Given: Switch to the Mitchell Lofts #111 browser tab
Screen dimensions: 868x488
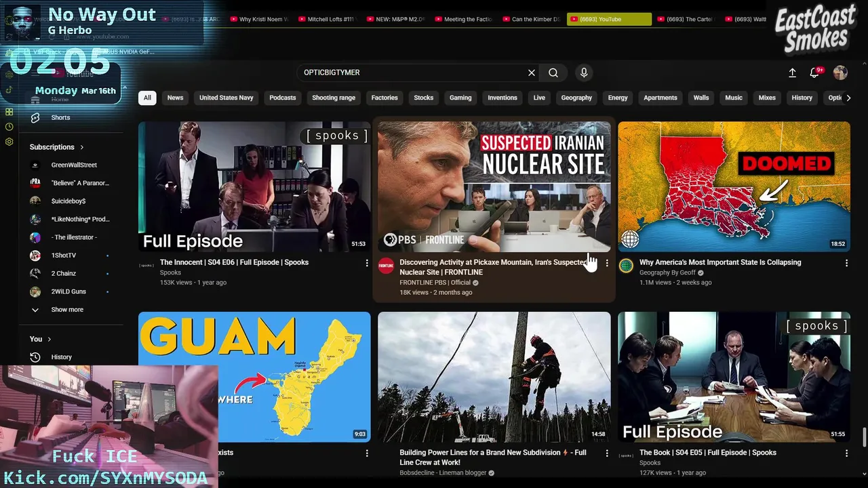Looking at the screenshot, I should tap(327, 19).
